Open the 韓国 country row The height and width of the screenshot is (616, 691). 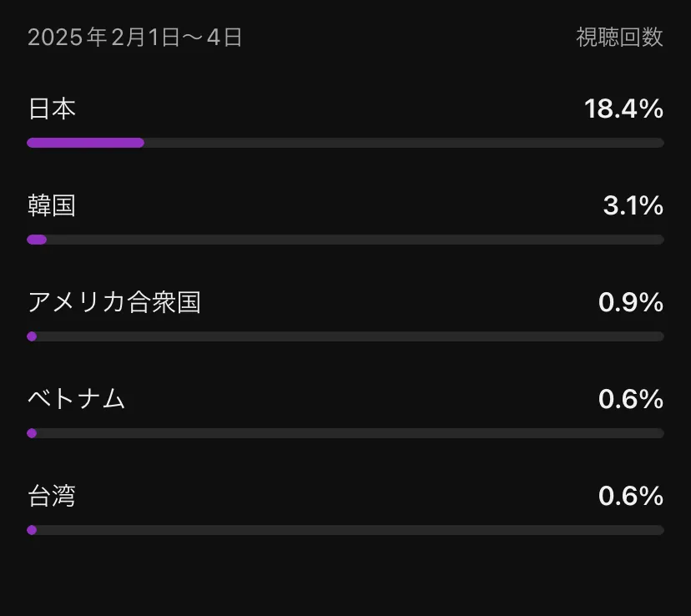click(x=345, y=219)
